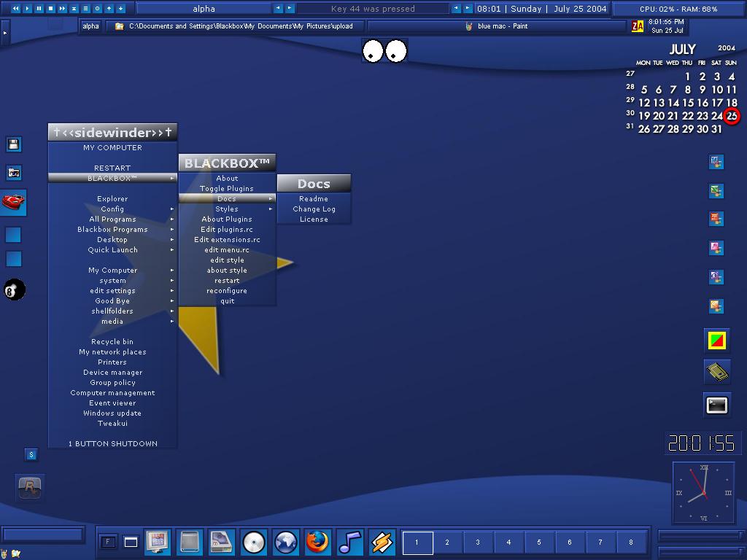This screenshot has width=747, height=560.
Task: Click date 25 in the July calendar
Action: [732, 116]
